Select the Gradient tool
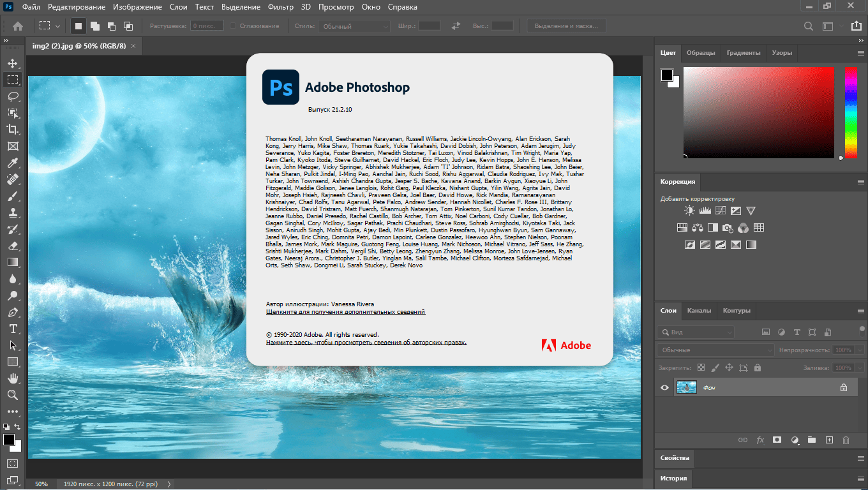This screenshot has width=868, height=490. (x=12, y=262)
